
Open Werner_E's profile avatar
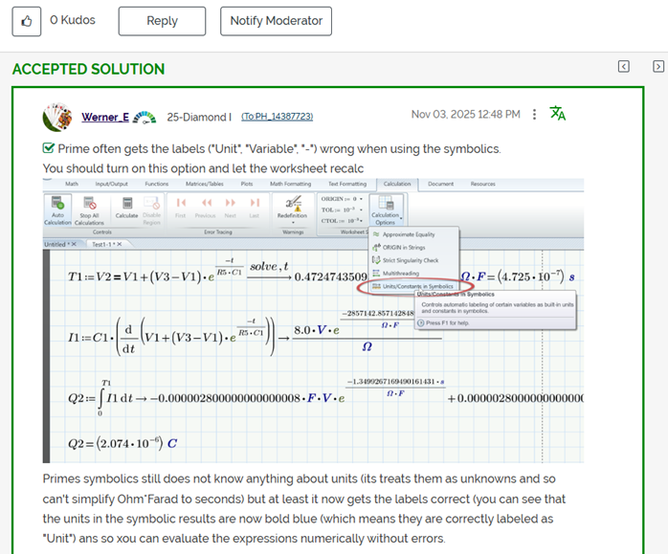[x=56, y=116]
